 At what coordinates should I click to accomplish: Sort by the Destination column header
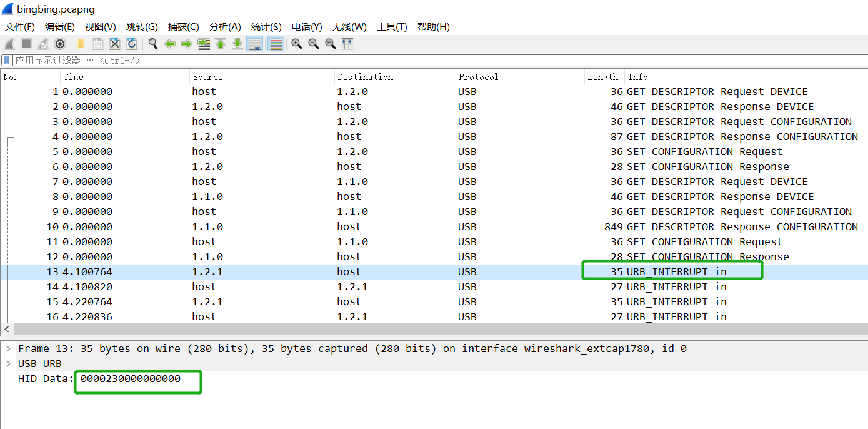(395, 77)
